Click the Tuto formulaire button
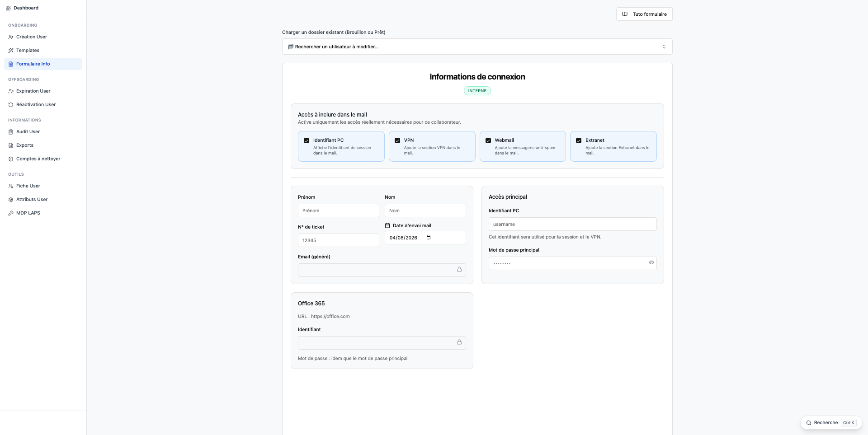868x435 pixels. click(x=644, y=14)
